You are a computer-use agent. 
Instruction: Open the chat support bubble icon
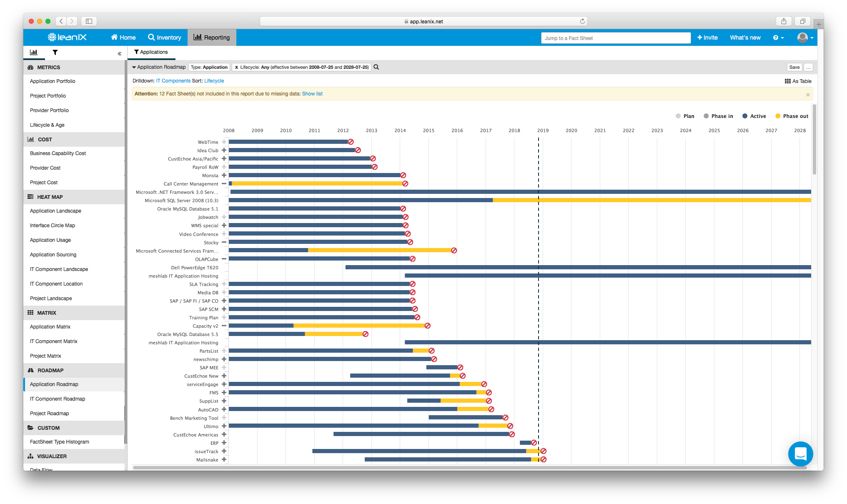pos(800,454)
